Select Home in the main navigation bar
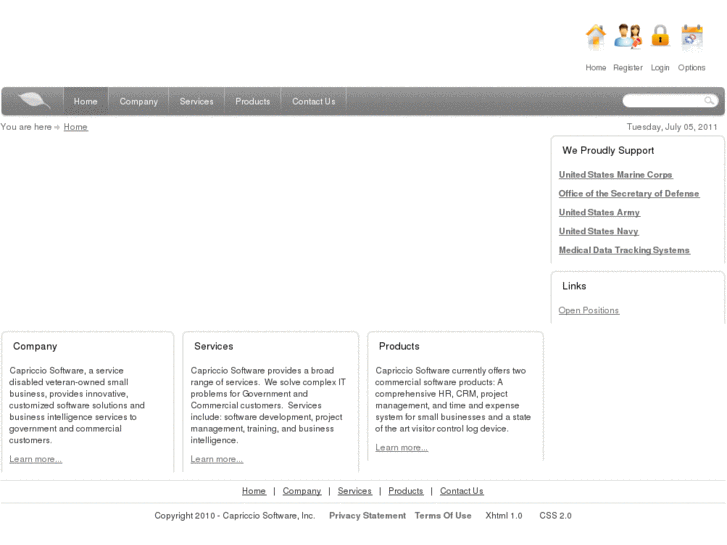The width and height of the screenshot is (727, 545). pyautogui.click(x=86, y=101)
